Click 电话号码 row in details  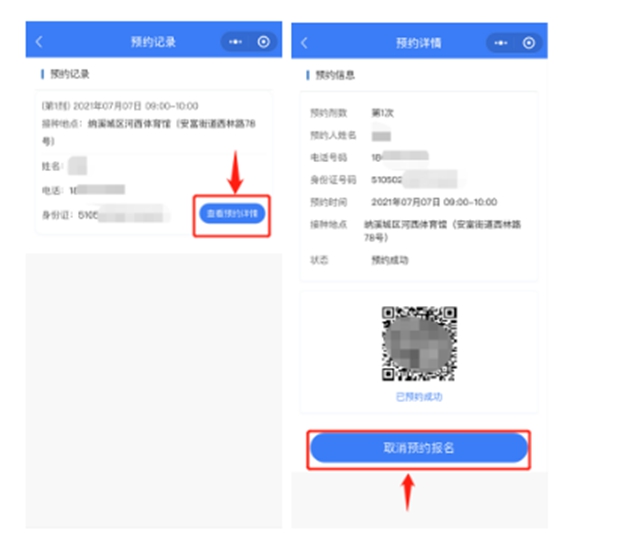point(369,157)
